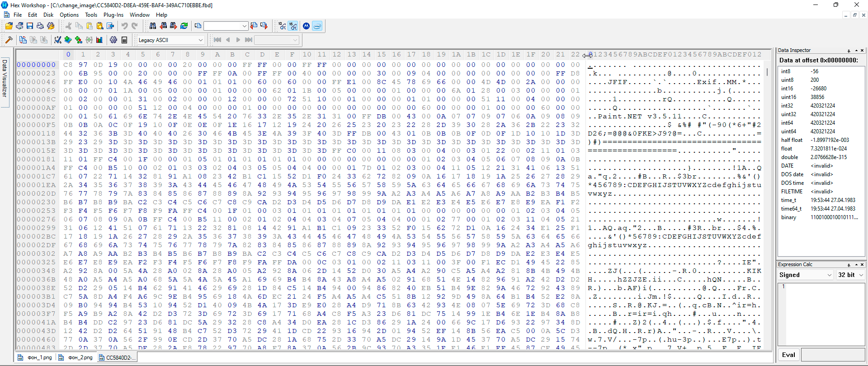Open the 32 bit size dropdown

pos(861,275)
